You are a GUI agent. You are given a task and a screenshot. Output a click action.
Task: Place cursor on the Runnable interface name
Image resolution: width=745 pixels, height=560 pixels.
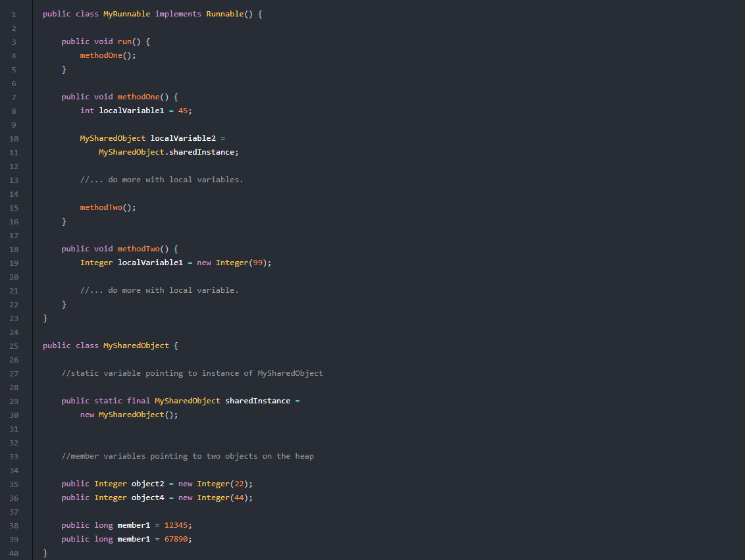click(x=224, y=14)
